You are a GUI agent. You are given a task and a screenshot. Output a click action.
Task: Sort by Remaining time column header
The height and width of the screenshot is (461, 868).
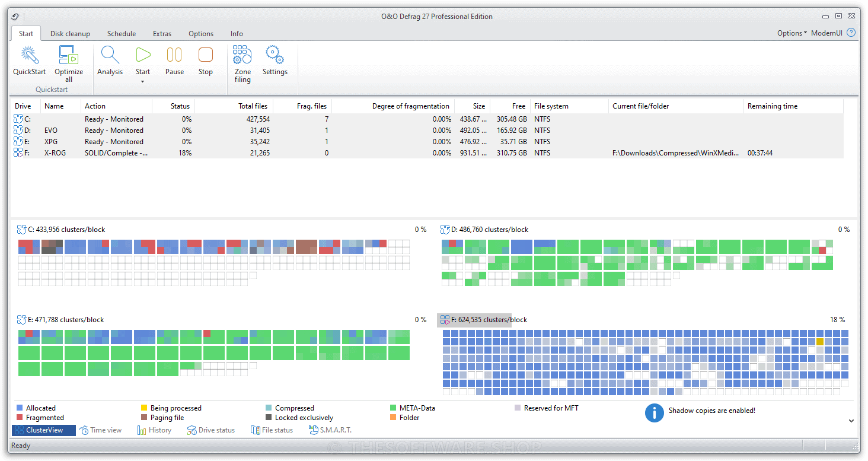793,106
